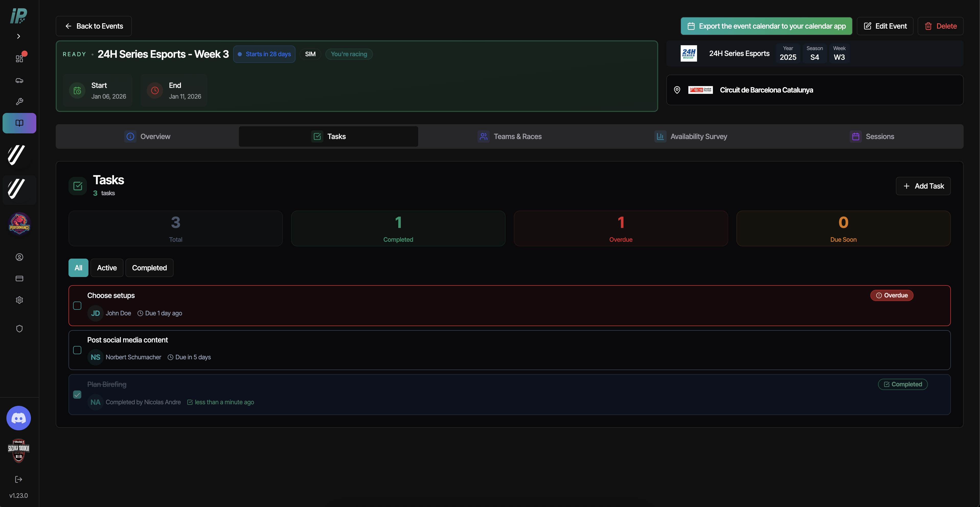Open the shield icon in sidebar
980x507 pixels.
(x=19, y=329)
